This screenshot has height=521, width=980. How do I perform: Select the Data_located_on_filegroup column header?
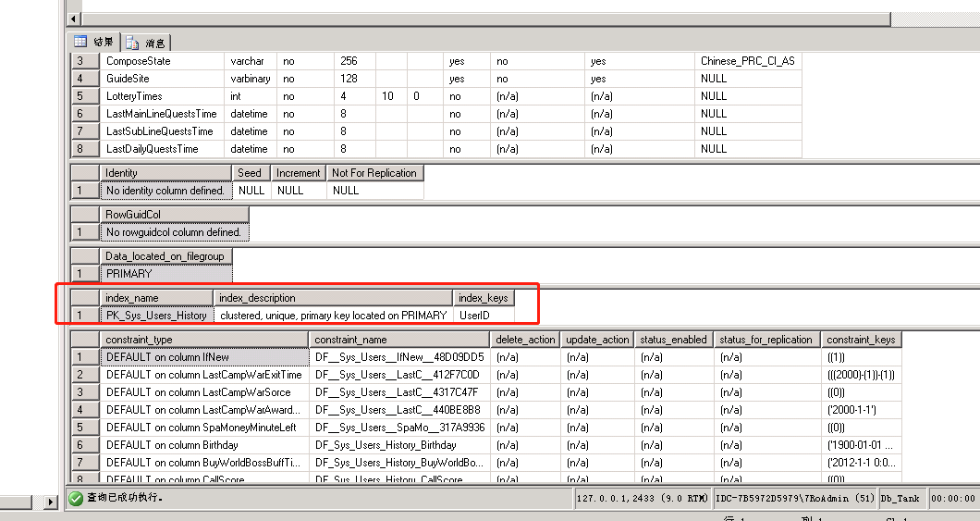point(166,256)
